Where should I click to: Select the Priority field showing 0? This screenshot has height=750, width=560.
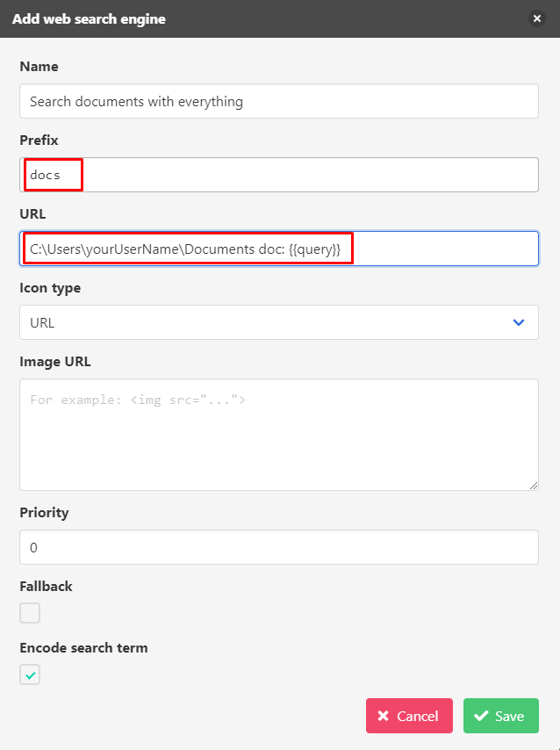[279, 547]
